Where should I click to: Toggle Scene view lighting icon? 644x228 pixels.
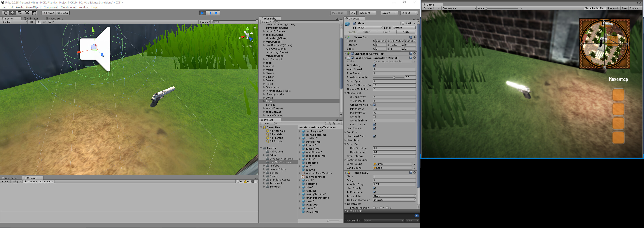[38, 22]
